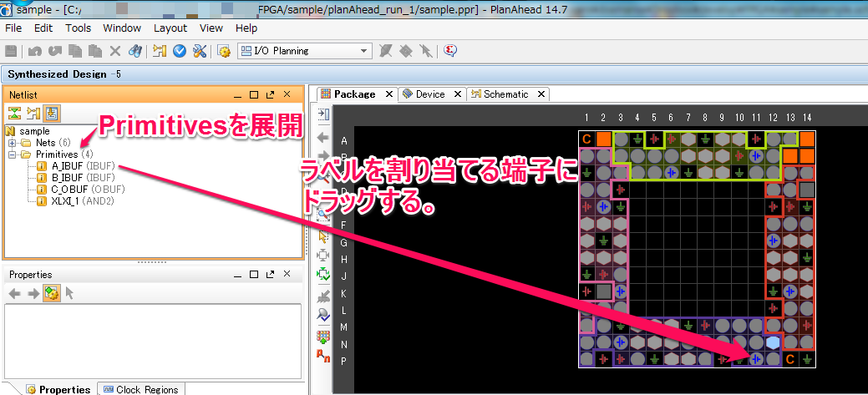868x395 pixels.
Task: Click the first greyed routing icon after layout dropdown
Action: point(385,51)
